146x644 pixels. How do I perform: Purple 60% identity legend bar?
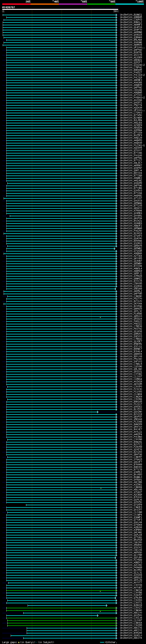point(73,4)
